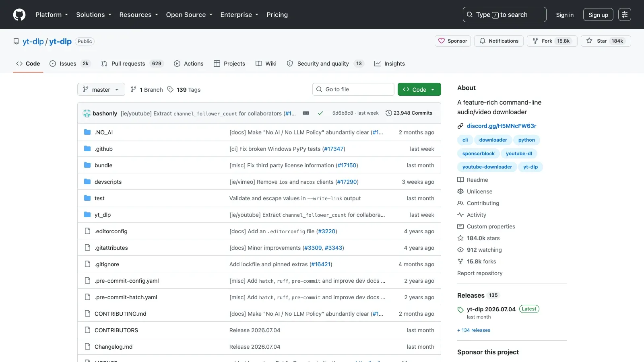Screen dimensions: 644x362
Task: Click the book icon beside Readme
Action: coord(460,180)
